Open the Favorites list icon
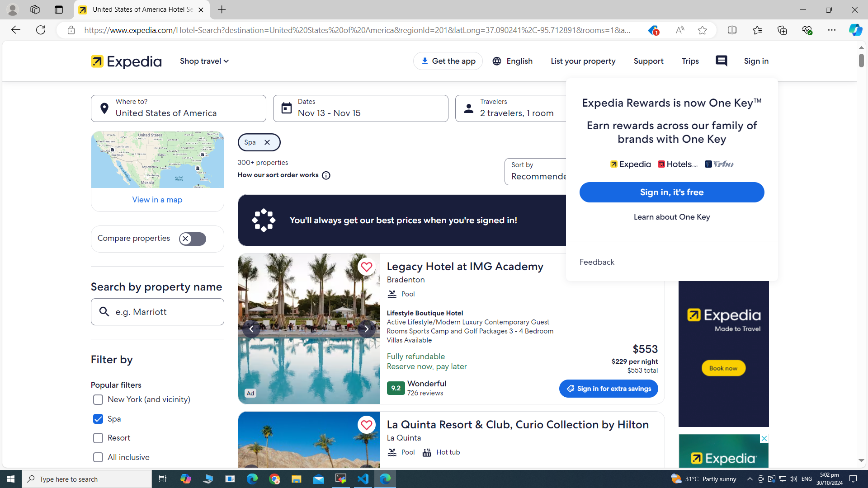 click(x=757, y=30)
